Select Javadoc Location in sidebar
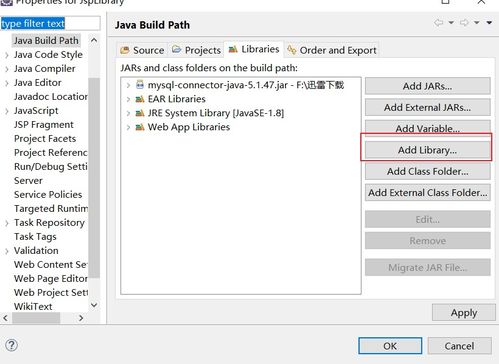 51,97
